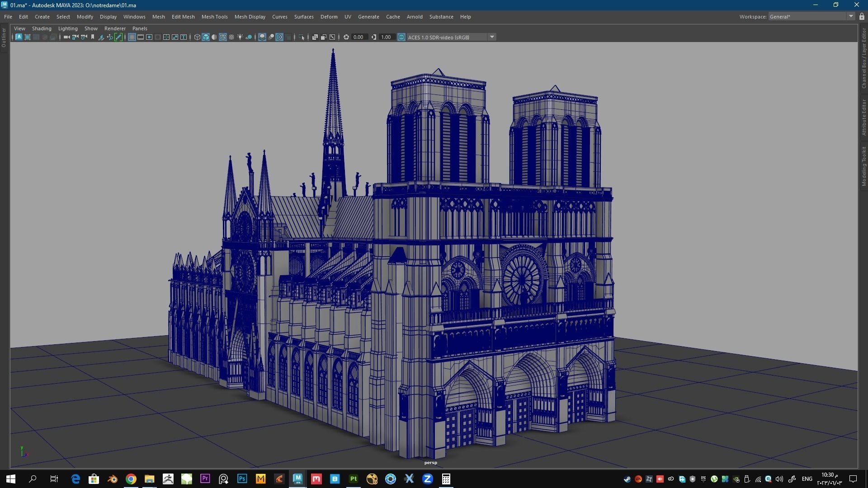Viewport: 868px width, 488px height.
Task: Open the panel Show menu
Action: [91, 28]
